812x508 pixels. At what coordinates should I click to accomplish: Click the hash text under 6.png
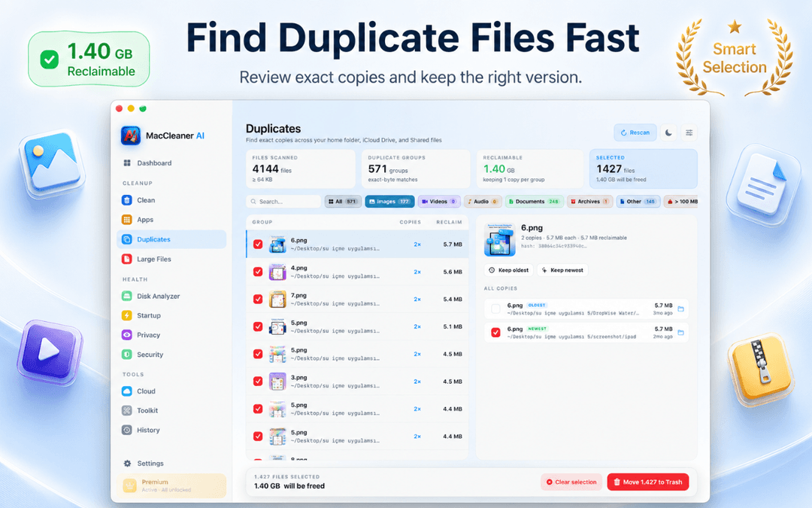tap(554, 246)
